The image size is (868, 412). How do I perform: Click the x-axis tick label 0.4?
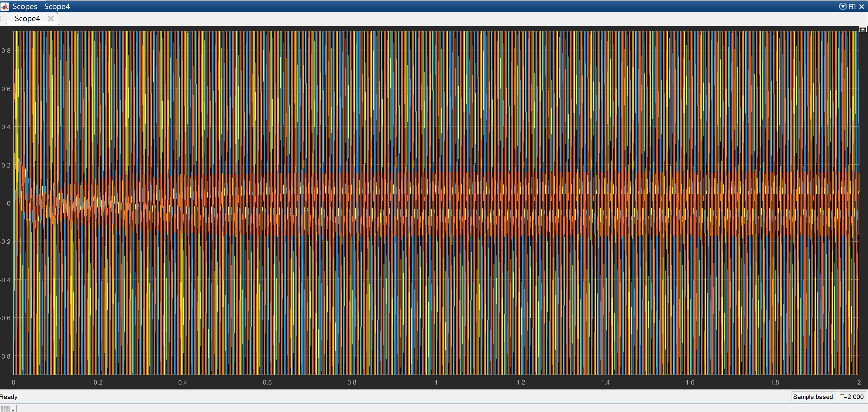[182, 382]
